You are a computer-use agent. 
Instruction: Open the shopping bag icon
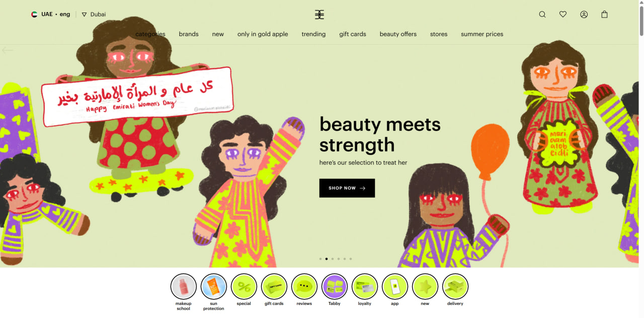coord(604,15)
